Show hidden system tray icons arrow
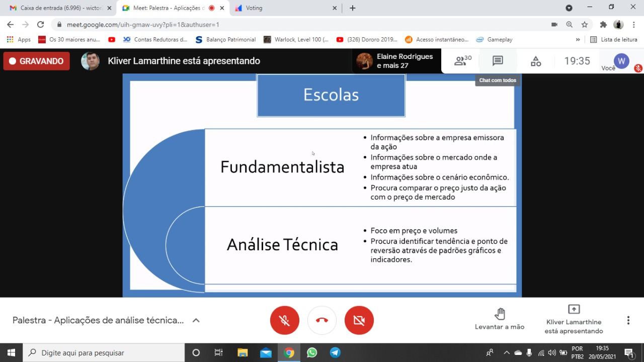This screenshot has height=362, width=644. [x=507, y=352]
